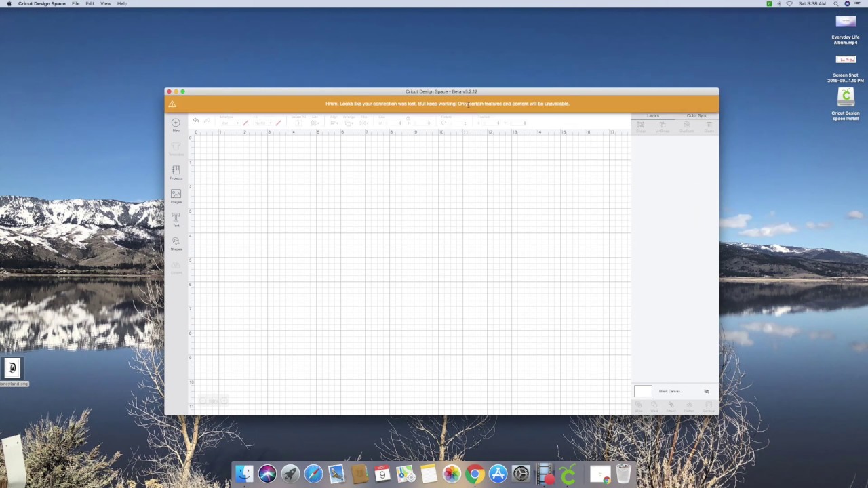Viewport: 868px width, 488px height.
Task: Click the Contour icon at panel bottom
Action: [x=709, y=406]
